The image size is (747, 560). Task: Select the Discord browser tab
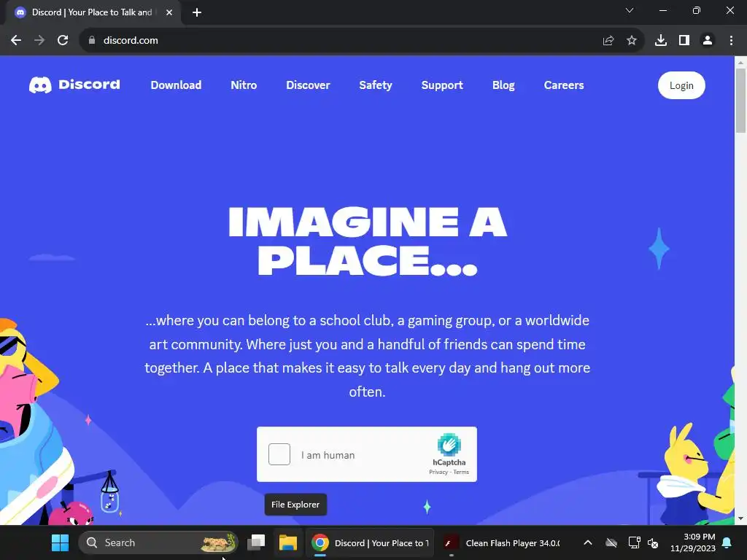(x=93, y=12)
